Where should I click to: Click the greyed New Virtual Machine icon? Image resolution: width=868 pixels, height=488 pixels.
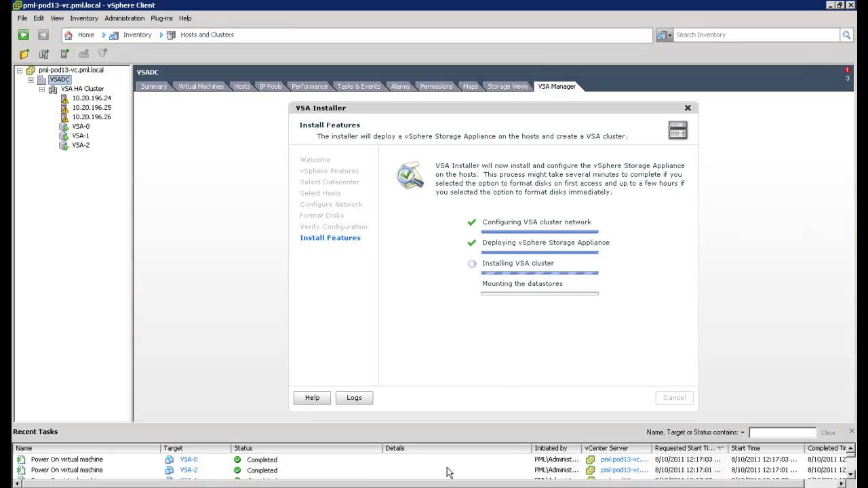pos(83,54)
